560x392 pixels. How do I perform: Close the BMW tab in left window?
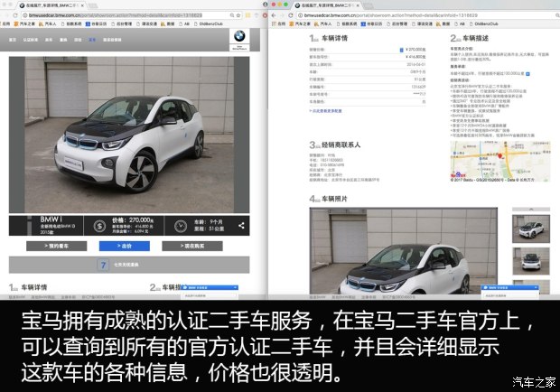tap(82, 5)
